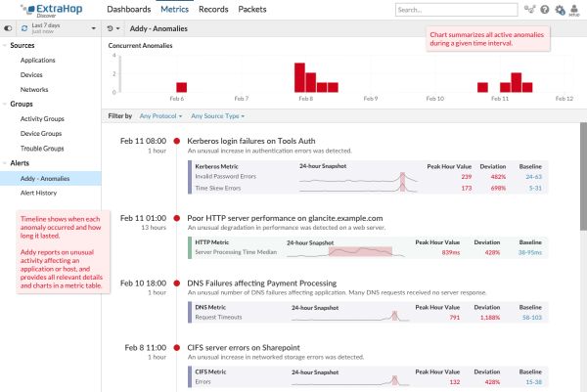Open the recent history icon dropdown
587x392 pixels.
[x=113, y=28]
